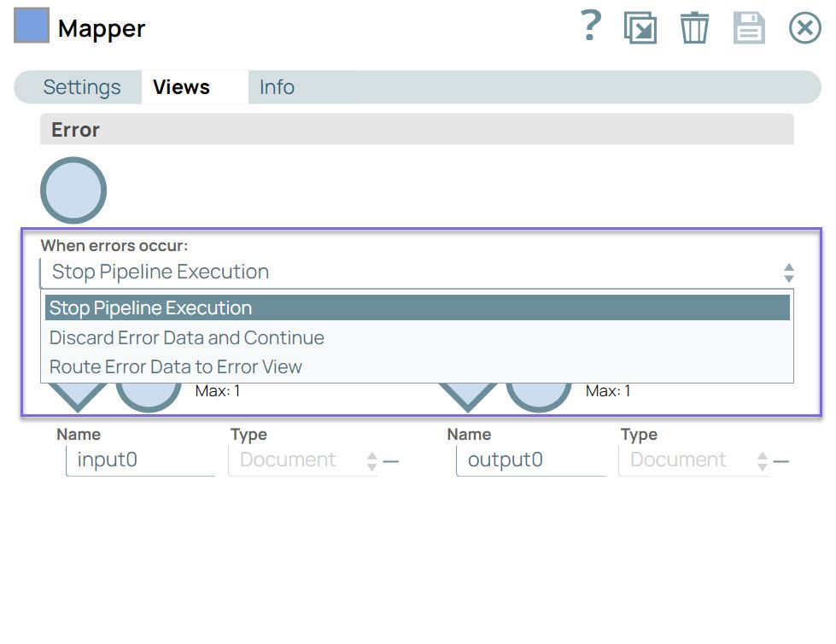Click the blue Mapper snap icon

pyautogui.click(x=30, y=26)
